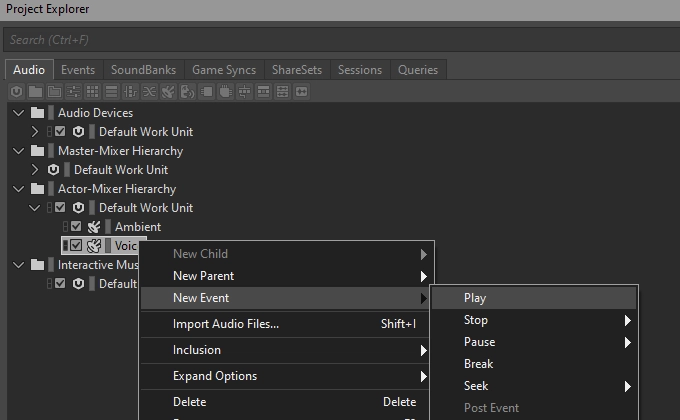This screenshot has height=420, width=680.
Task: Collapse the Audio Devices folder
Action: click(x=19, y=113)
